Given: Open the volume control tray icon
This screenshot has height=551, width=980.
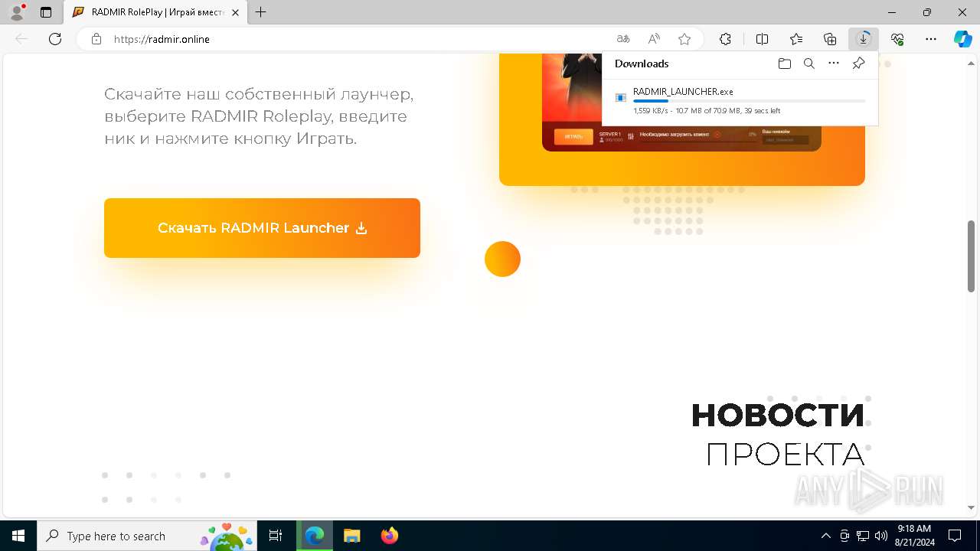Looking at the screenshot, I should click(880, 536).
